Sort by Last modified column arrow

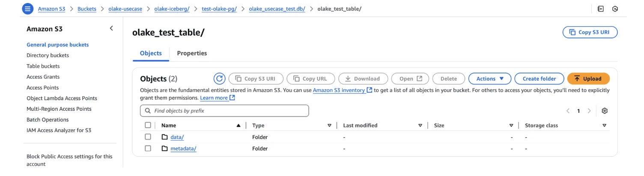tap(420, 125)
